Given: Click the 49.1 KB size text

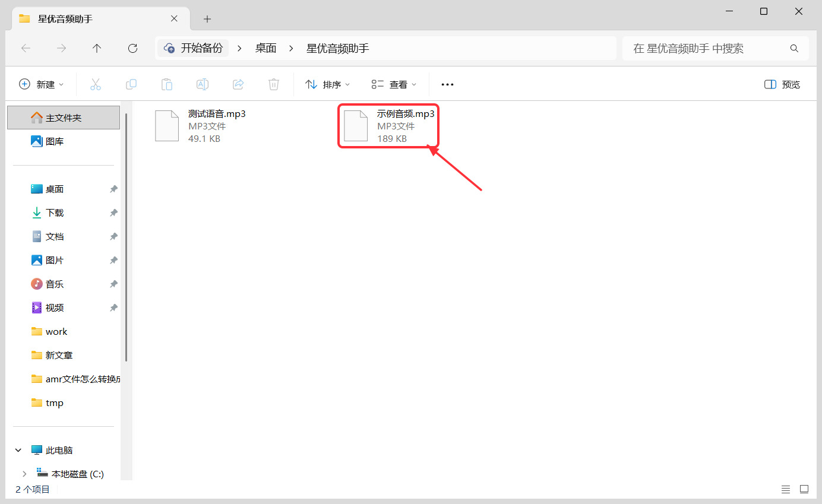Looking at the screenshot, I should [204, 139].
